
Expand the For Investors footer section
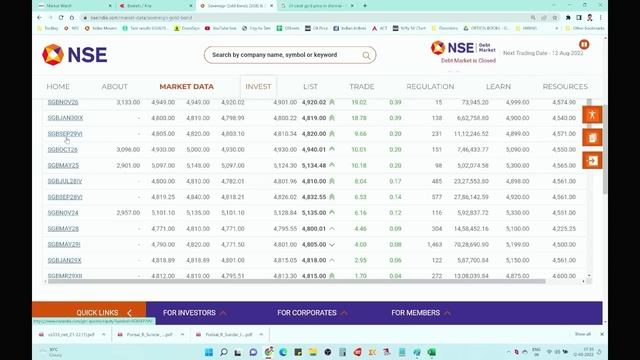click(194, 313)
